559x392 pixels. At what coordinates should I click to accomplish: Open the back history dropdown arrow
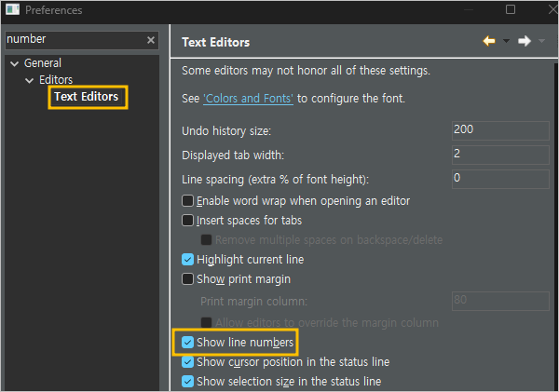(506, 41)
